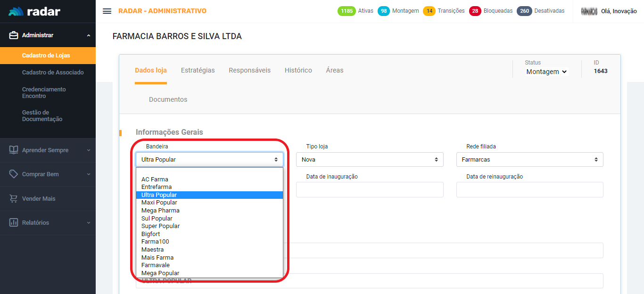Open the Histórico tab
Image resolution: width=644 pixels, height=294 pixels.
(x=298, y=70)
